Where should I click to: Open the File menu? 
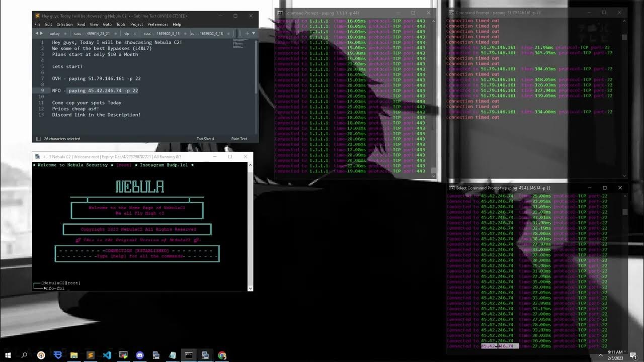37,24
